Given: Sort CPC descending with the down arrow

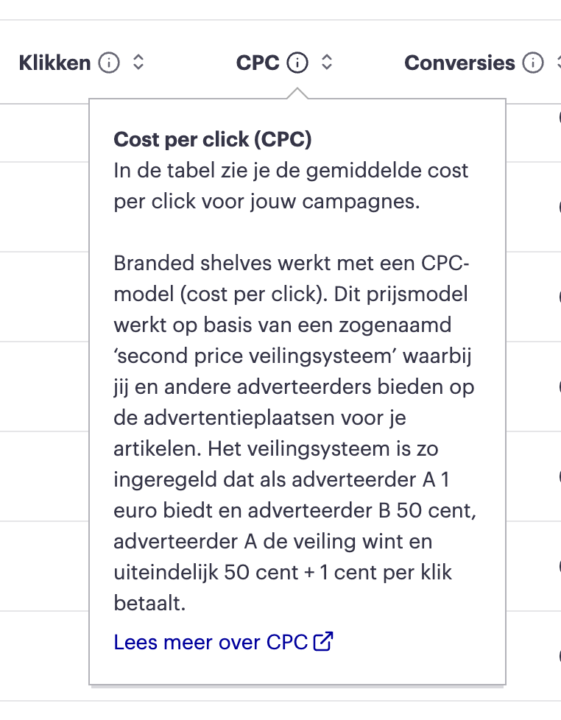Looking at the screenshot, I should click(327, 68).
